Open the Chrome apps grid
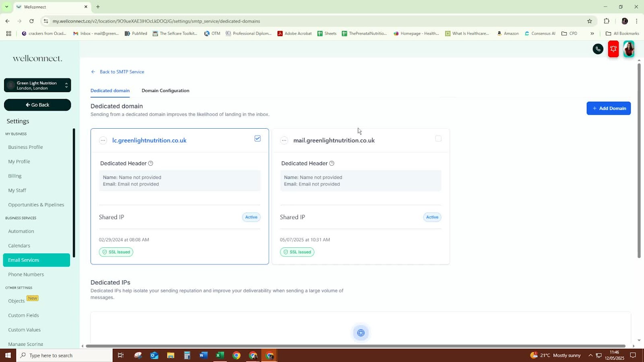This screenshot has height=362, width=644. [8, 33]
